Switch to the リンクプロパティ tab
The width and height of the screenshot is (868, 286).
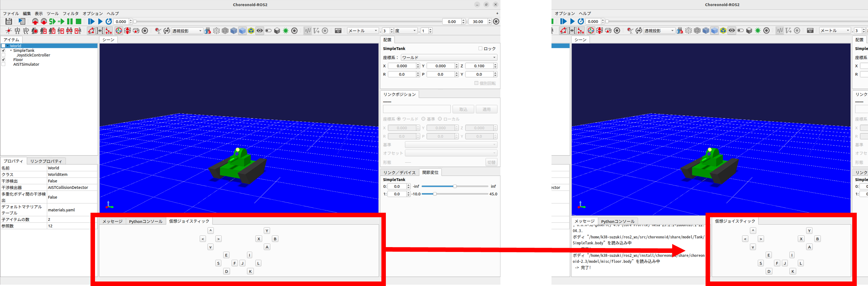click(46, 161)
